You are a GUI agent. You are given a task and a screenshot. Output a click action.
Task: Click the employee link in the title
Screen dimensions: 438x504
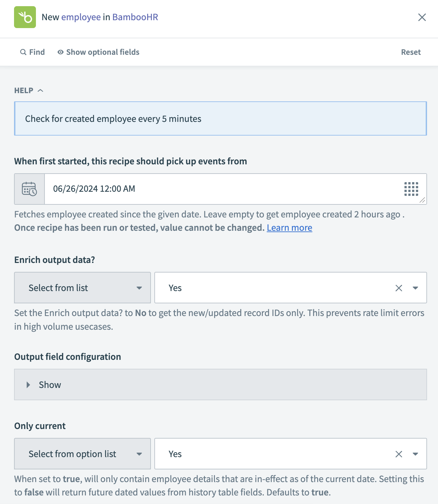coord(81,17)
